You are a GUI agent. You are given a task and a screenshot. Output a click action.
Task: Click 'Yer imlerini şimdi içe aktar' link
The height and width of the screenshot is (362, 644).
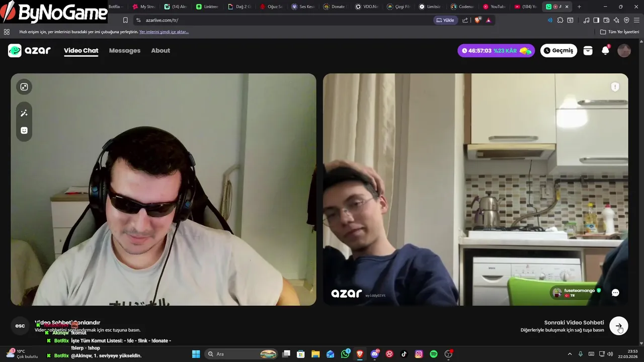pyautogui.click(x=164, y=32)
